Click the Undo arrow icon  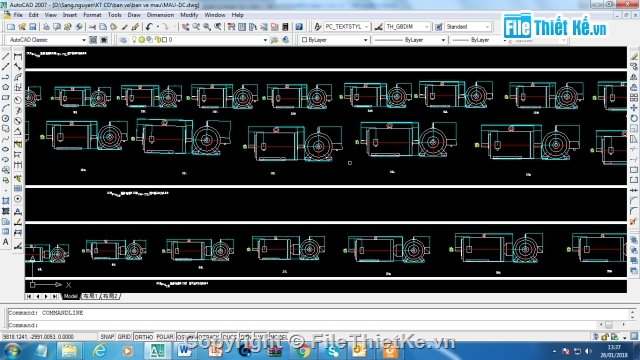tap(149, 27)
